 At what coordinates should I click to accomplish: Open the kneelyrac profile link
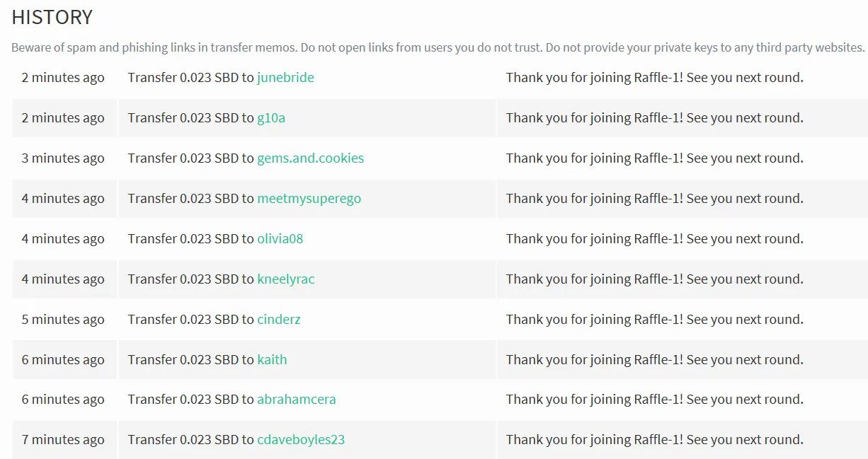pos(285,279)
